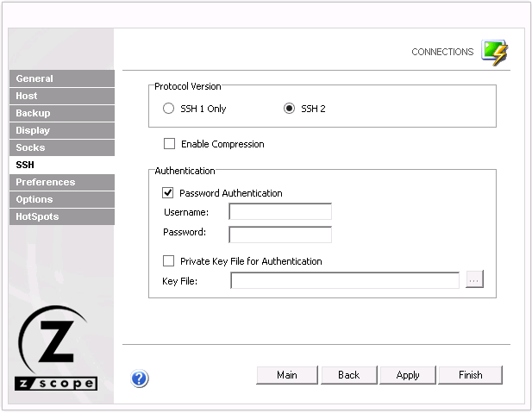Click the Username input field
Screen dimensions: 532x413
279,212
